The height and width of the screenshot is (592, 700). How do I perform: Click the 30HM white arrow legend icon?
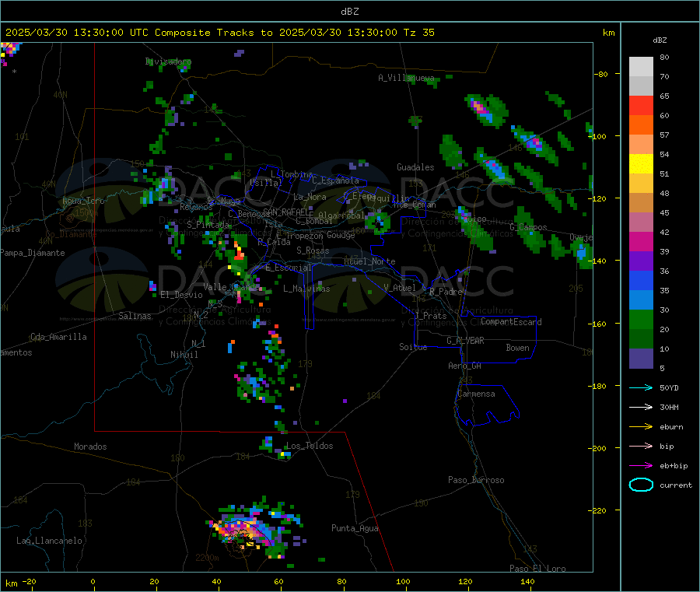[x=641, y=407]
